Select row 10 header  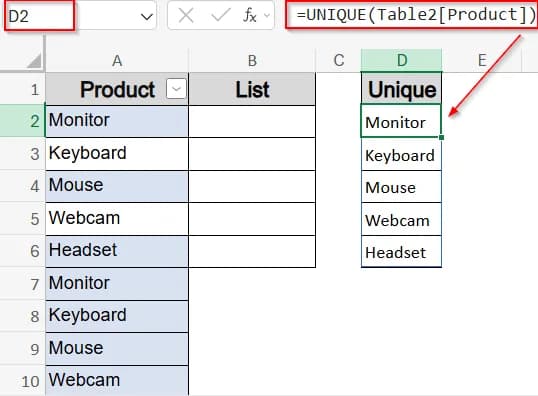click(22, 381)
